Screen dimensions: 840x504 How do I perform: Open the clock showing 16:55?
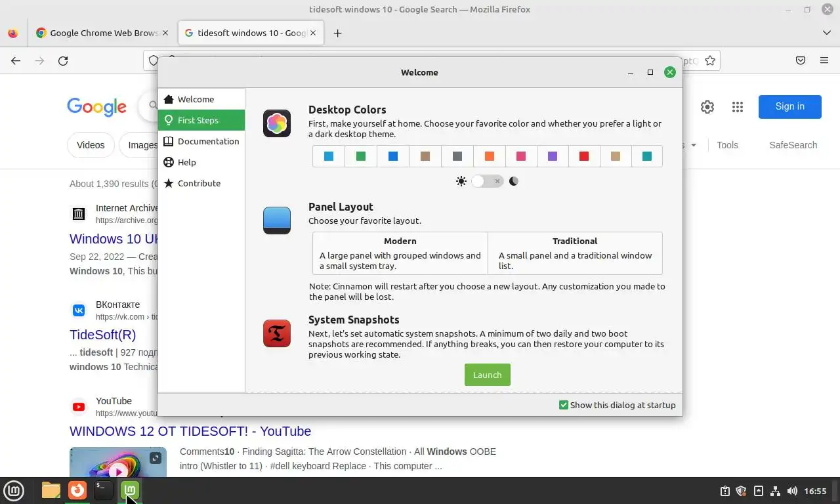[x=815, y=491]
